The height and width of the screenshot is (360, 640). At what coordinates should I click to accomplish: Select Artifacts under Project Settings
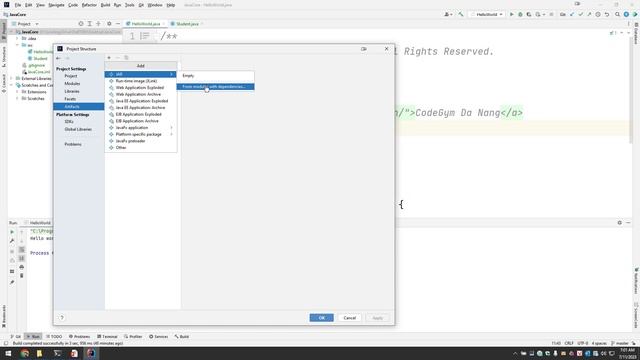pyautogui.click(x=78, y=107)
